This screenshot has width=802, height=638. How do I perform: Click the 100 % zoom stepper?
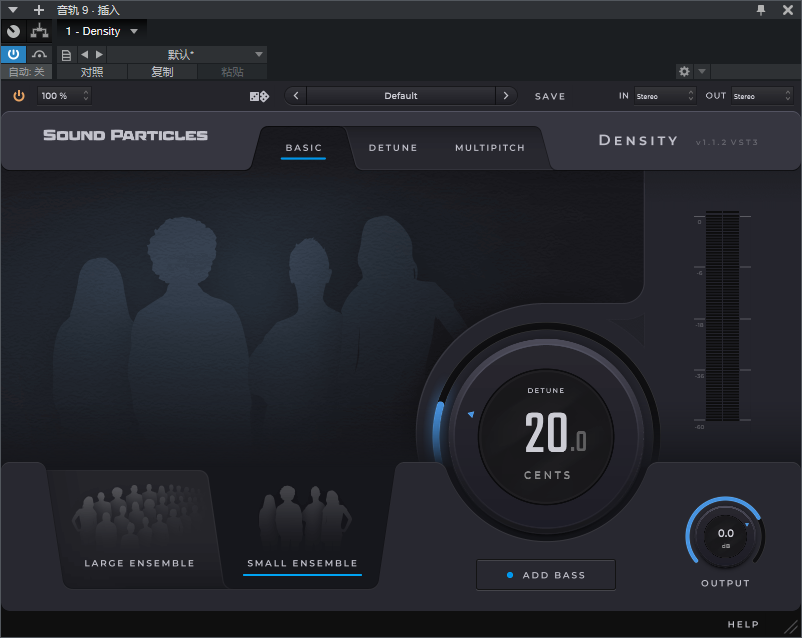pyautogui.click(x=64, y=96)
